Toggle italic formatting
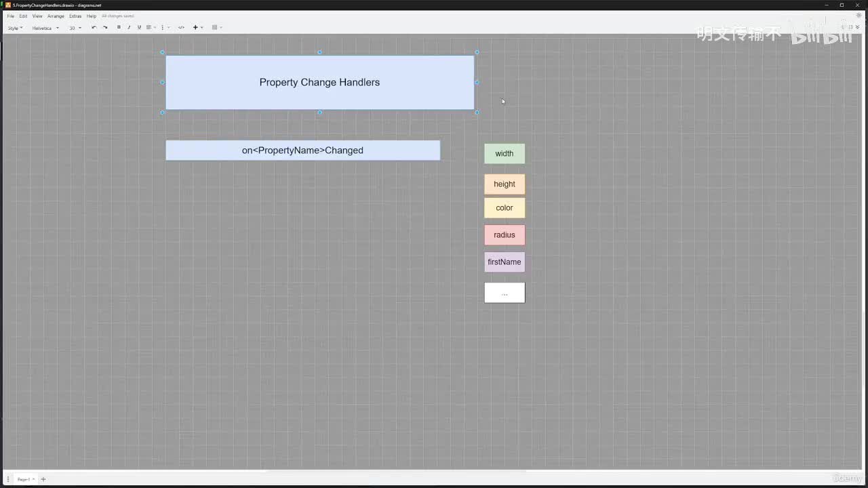The image size is (868, 488). [129, 28]
